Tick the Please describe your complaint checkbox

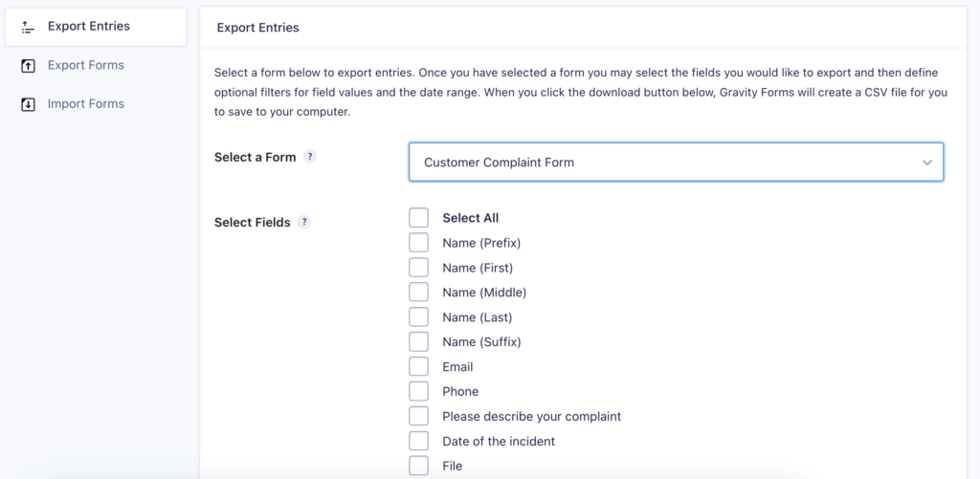[418, 417]
